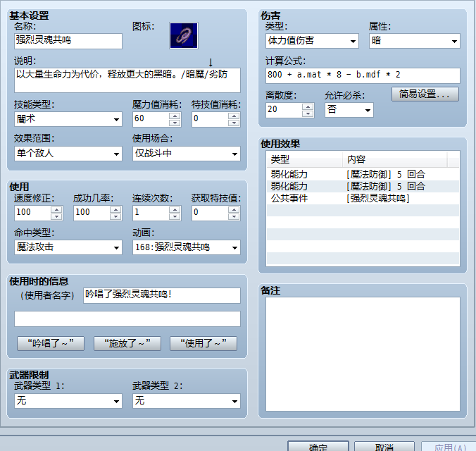Open the 技能类型 dropdown
The height and width of the screenshot is (451, 476).
click(x=68, y=119)
